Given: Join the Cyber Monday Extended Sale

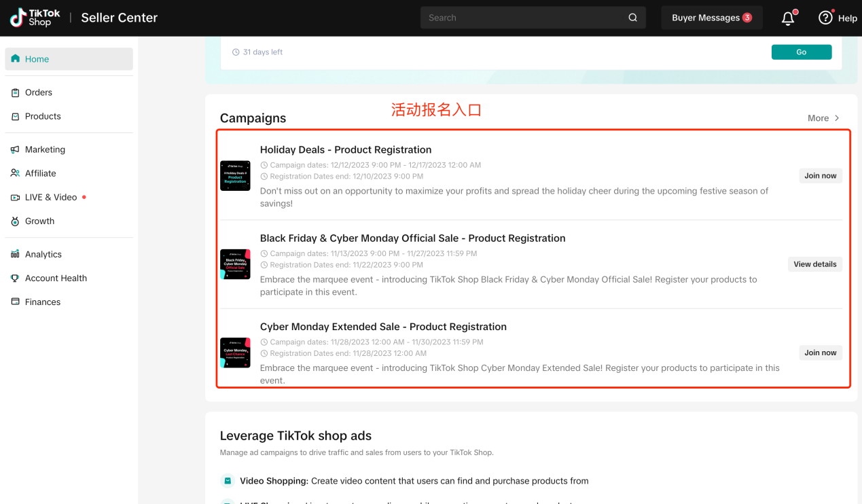Looking at the screenshot, I should click(820, 353).
